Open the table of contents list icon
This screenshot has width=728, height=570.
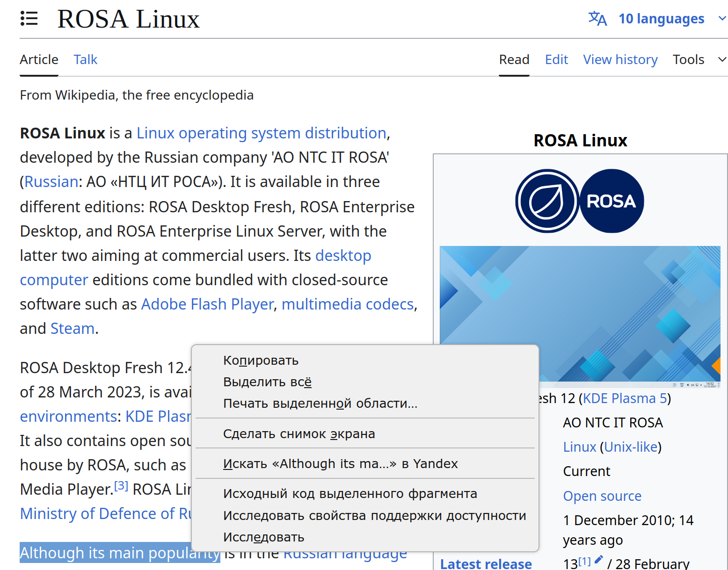coord(29,19)
